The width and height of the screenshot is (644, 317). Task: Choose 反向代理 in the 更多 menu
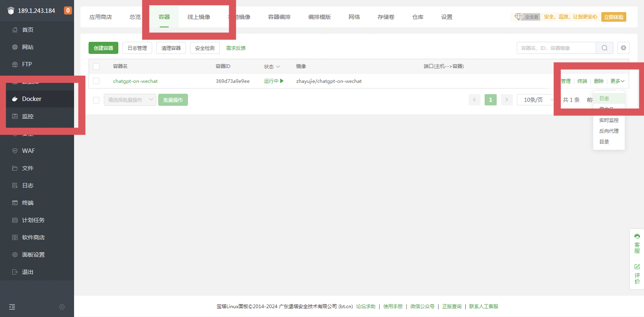[609, 131]
